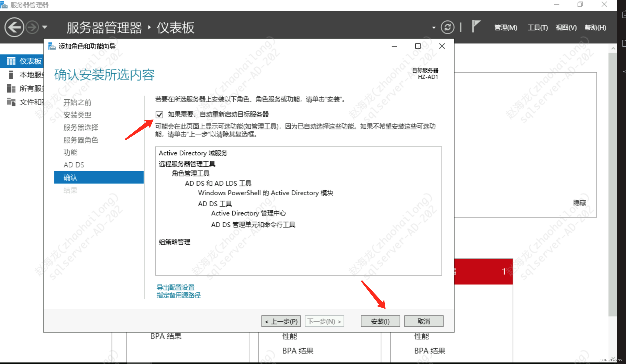Click the AD DS 工具 entry
Viewport: 626px width, 364px height.
215,204
